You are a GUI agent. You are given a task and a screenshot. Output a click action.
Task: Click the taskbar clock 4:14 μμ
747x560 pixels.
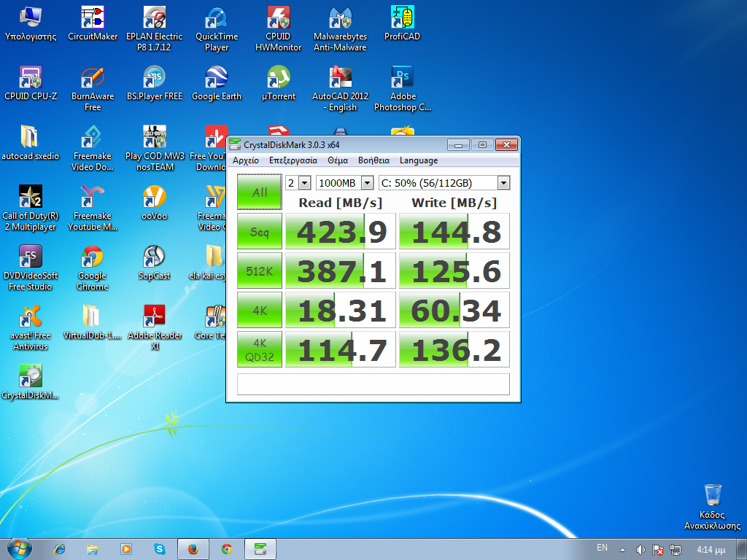point(711,550)
